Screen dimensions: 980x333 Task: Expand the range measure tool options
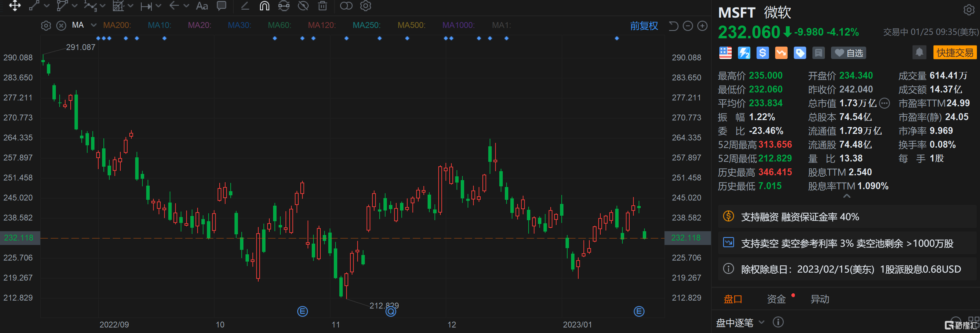pos(159,6)
